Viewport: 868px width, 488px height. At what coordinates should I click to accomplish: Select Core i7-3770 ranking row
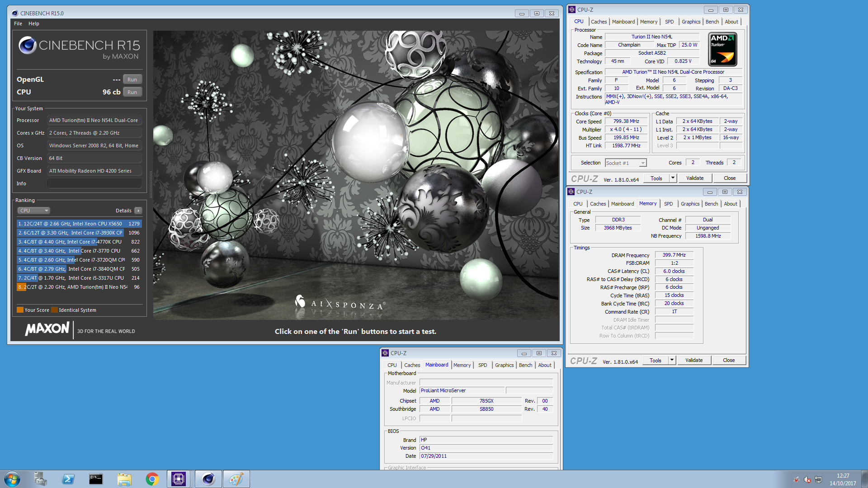(x=79, y=251)
